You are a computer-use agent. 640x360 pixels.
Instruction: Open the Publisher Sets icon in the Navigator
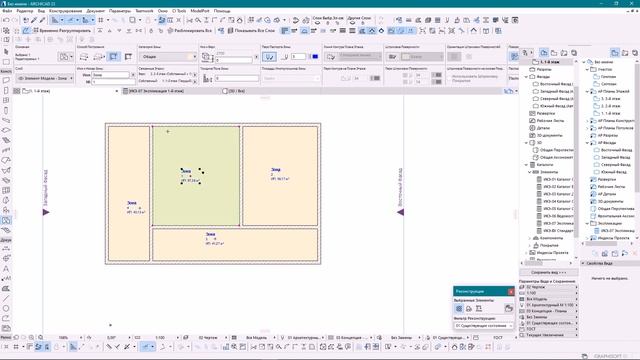(x=573, y=53)
